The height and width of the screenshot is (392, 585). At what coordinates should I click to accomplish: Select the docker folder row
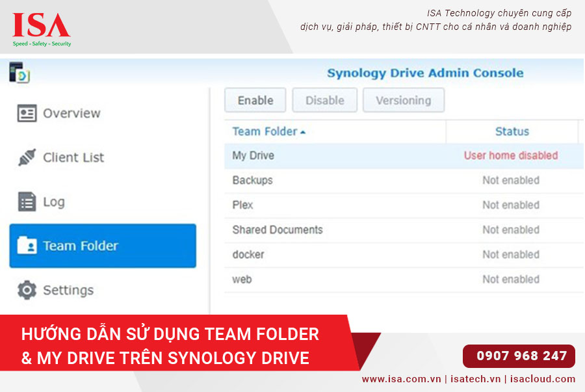(x=404, y=254)
